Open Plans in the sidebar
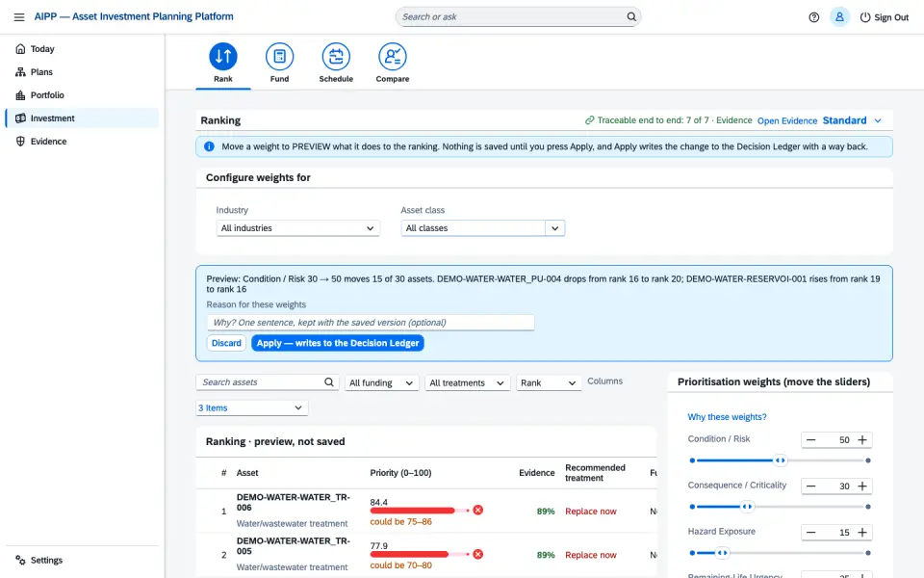This screenshot has width=924, height=578. tap(82, 72)
